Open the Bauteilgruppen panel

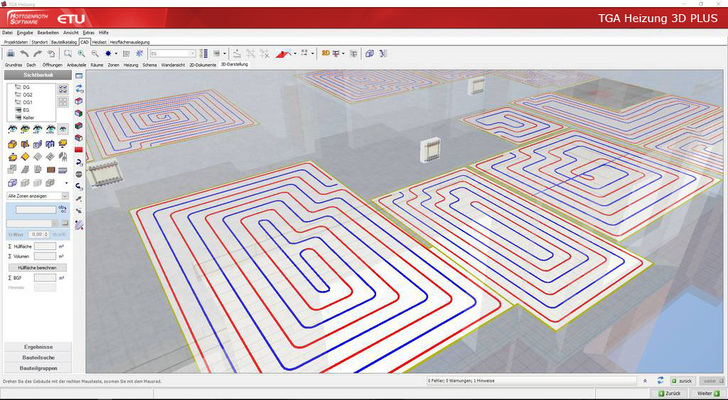[38, 368]
